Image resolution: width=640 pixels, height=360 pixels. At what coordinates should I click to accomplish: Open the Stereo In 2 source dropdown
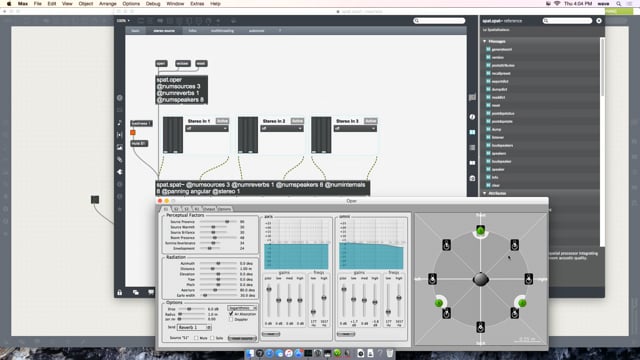[282, 129]
